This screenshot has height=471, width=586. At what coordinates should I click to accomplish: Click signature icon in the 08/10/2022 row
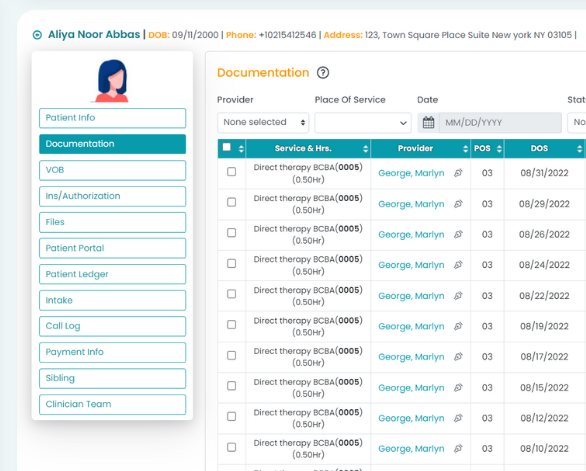coord(458,449)
